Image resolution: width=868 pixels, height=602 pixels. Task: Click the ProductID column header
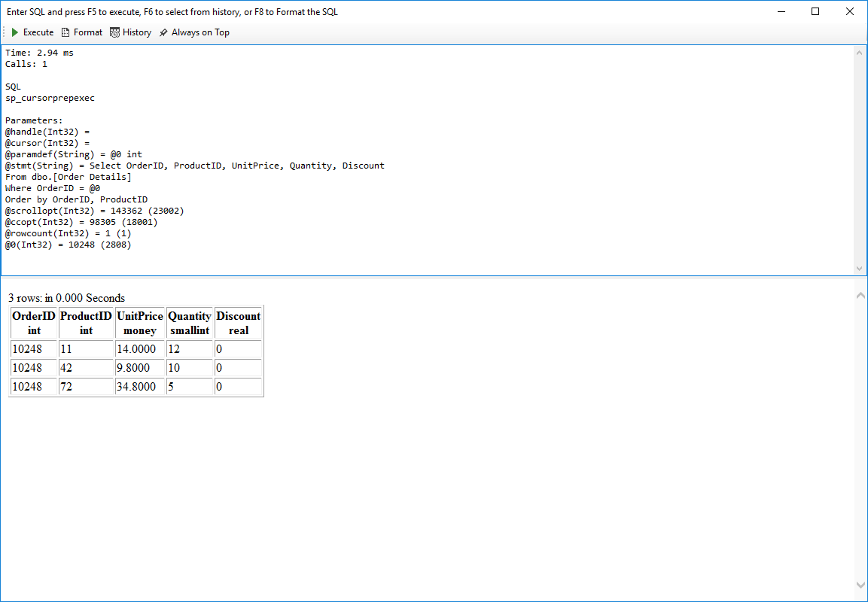click(86, 323)
